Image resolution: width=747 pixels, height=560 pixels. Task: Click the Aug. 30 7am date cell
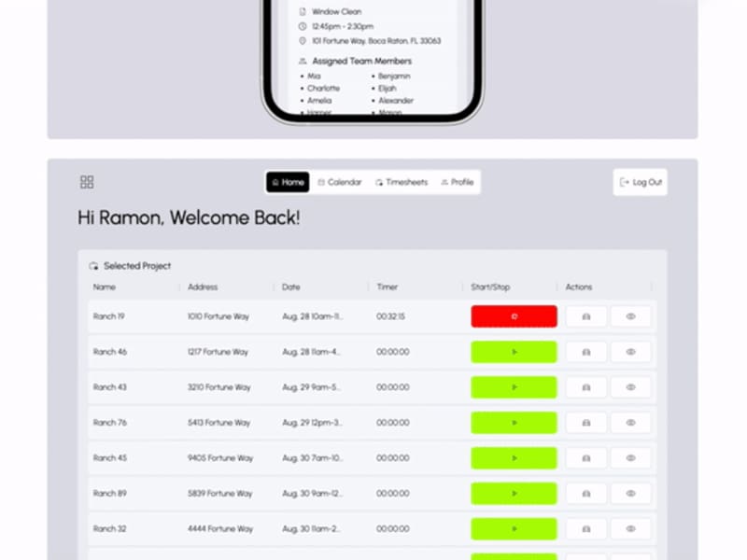pos(313,458)
